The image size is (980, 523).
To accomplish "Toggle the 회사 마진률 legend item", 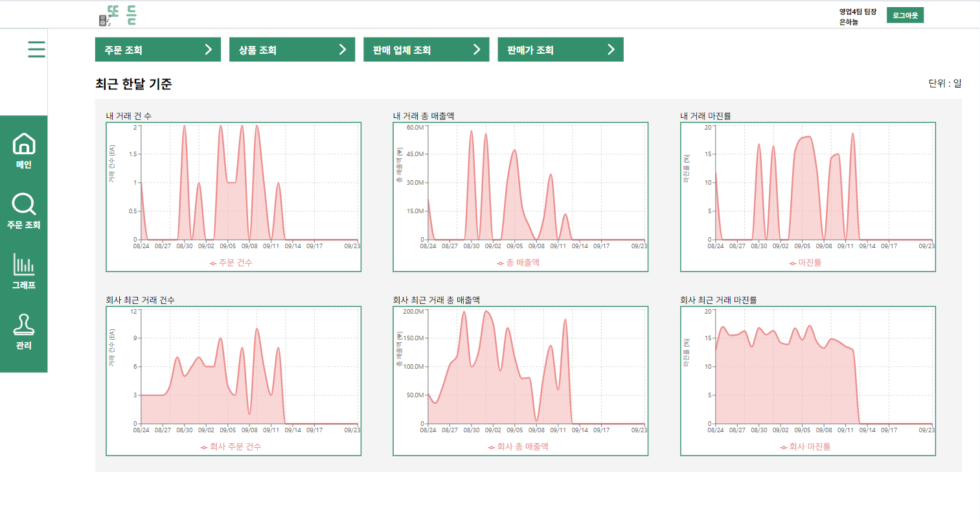I will (x=805, y=447).
